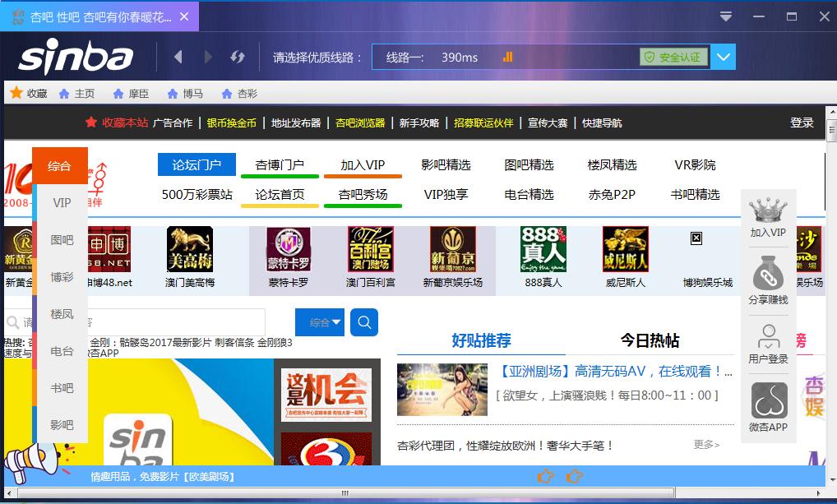Switch to the 今日热帖 tab
837x504 pixels.
tap(650, 340)
